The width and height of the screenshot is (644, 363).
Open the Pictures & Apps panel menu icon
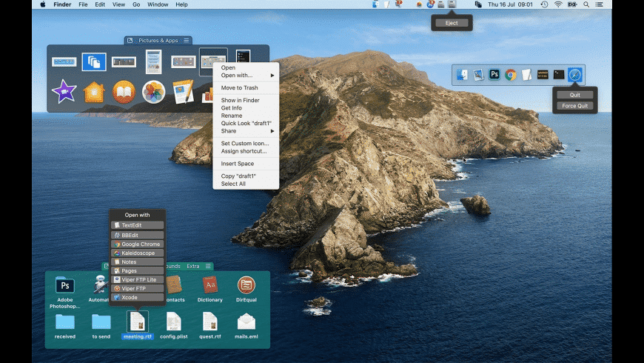pyautogui.click(x=187, y=40)
